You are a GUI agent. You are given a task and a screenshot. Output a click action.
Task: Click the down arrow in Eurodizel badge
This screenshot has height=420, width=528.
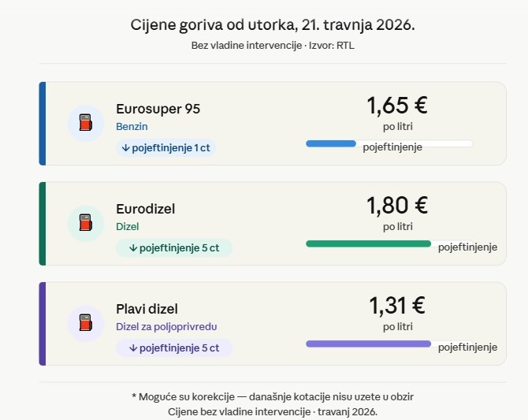point(132,247)
